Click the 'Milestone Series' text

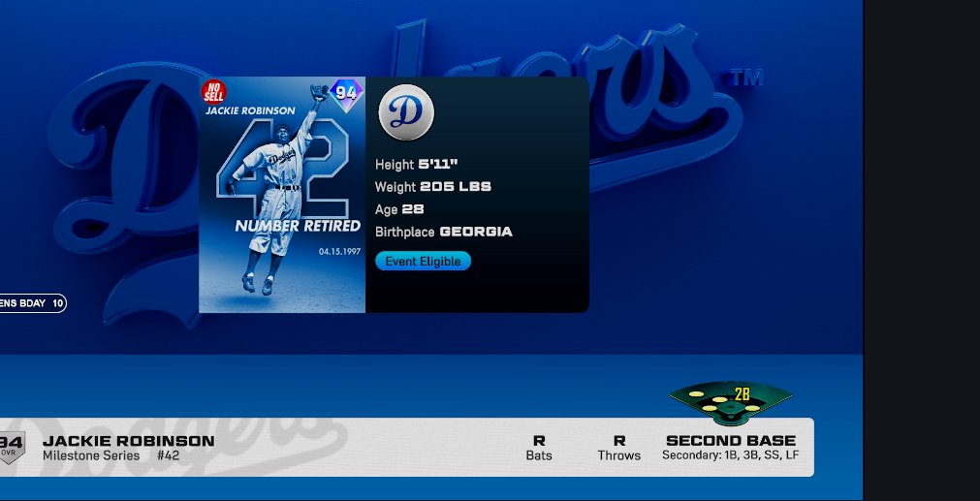pyautogui.click(x=91, y=456)
